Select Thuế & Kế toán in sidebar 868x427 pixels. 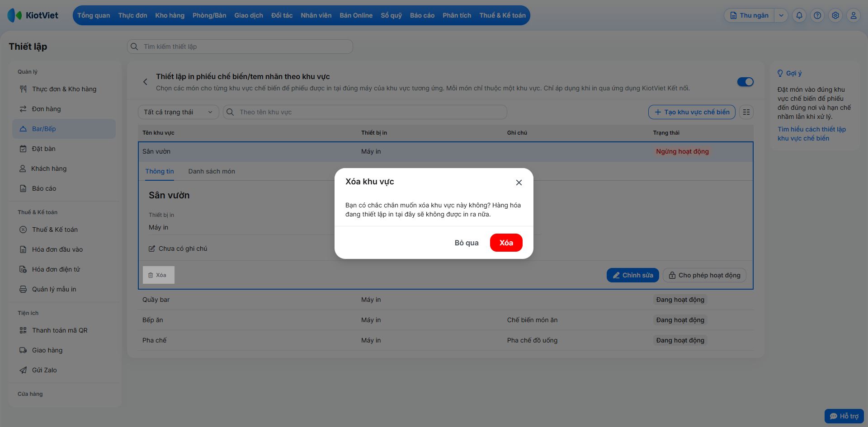[x=64, y=230]
